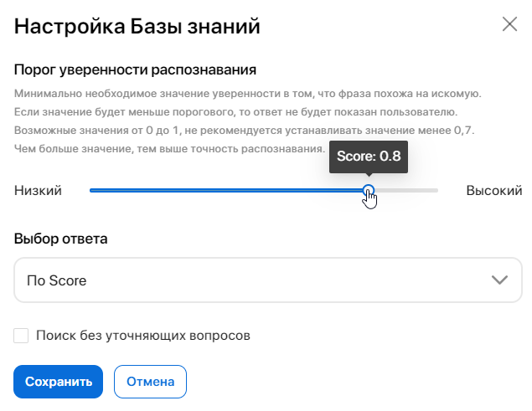Image resolution: width=532 pixels, height=411 pixels.
Task: Click the confidence threshold slider handle
Action: click(368, 191)
